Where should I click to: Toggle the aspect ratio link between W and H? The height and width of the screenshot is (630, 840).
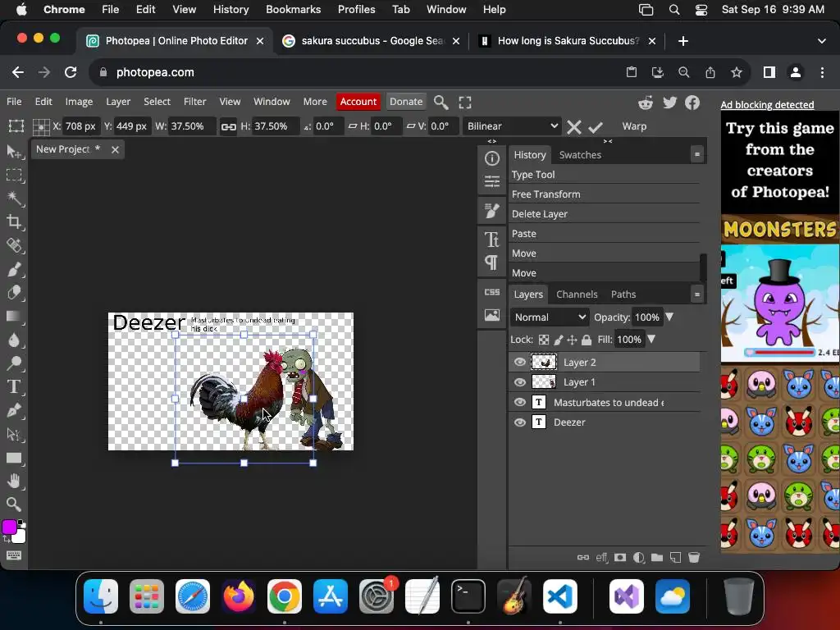tap(229, 126)
